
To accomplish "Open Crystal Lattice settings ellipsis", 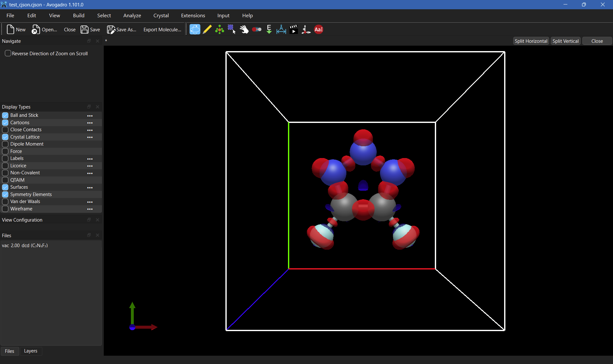I will 90,137.
